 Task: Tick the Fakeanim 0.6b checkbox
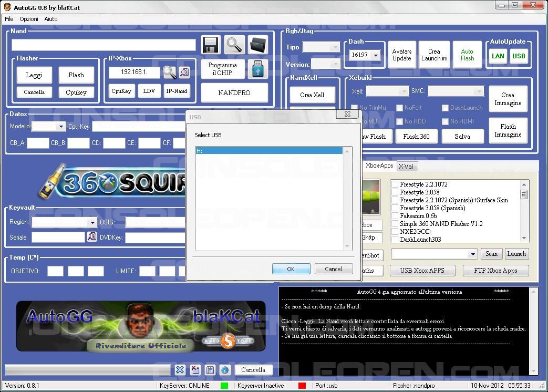coord(395,216)
